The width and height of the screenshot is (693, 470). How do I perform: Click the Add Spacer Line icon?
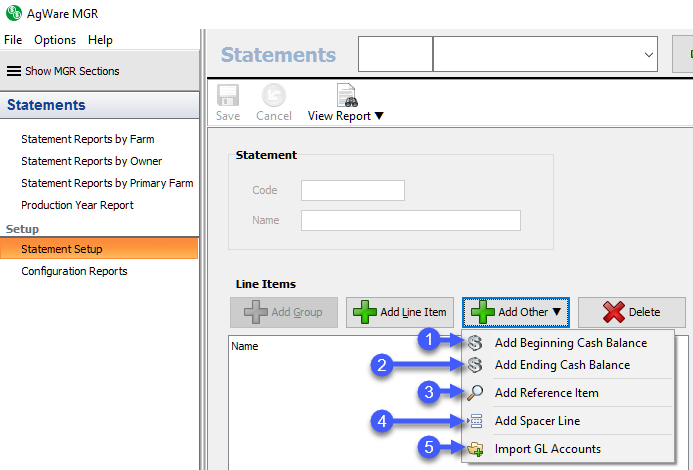click(x=475, y=421)
